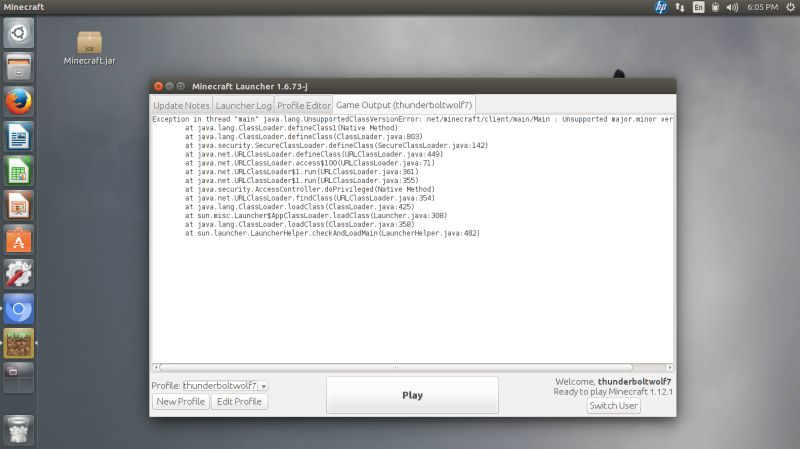Screen dimensions: 800x449
Task: Open Ubuntu Software Center icon
Action: (x=19, y=240)
